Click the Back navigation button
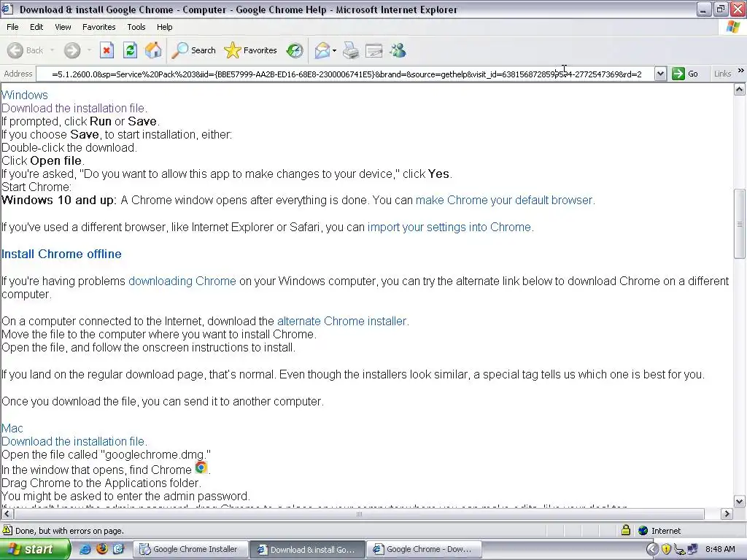 coord(25,50)
